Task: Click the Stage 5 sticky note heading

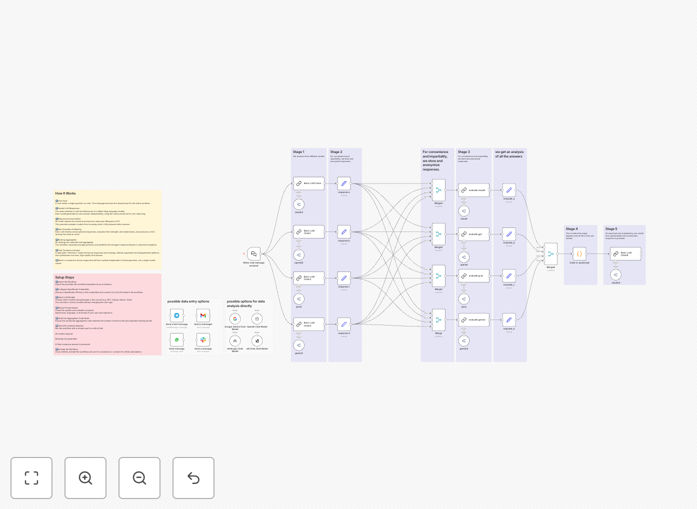Action: (612, 229)
